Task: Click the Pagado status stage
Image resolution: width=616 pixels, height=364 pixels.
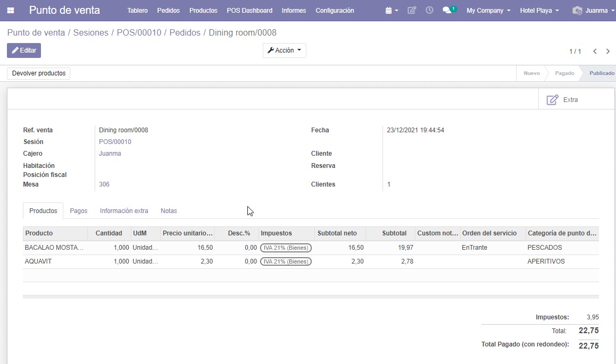Action: (564, 73)
